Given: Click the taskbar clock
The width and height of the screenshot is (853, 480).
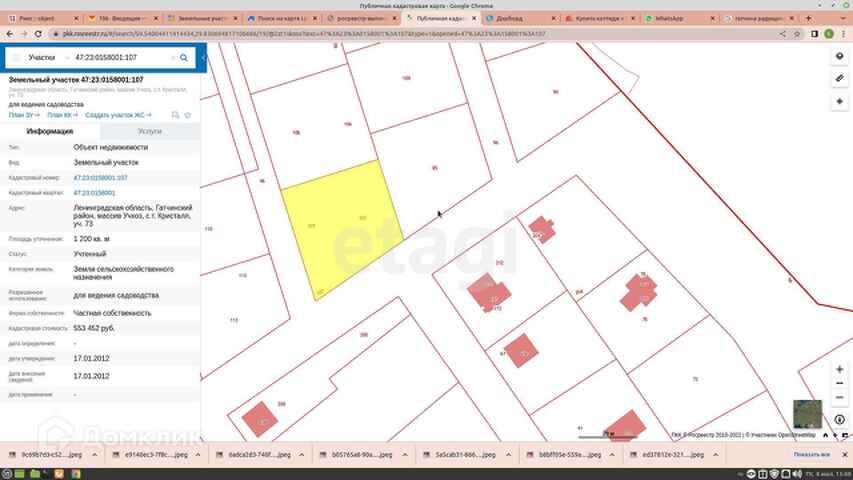Looking at the screenshot, I should [828, 475].
